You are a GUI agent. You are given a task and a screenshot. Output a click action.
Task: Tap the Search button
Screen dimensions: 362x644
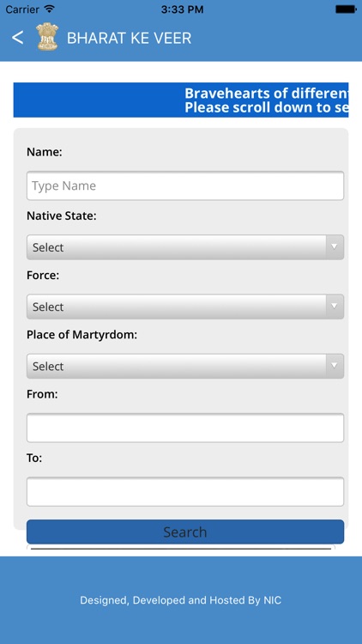coord(185,532)
